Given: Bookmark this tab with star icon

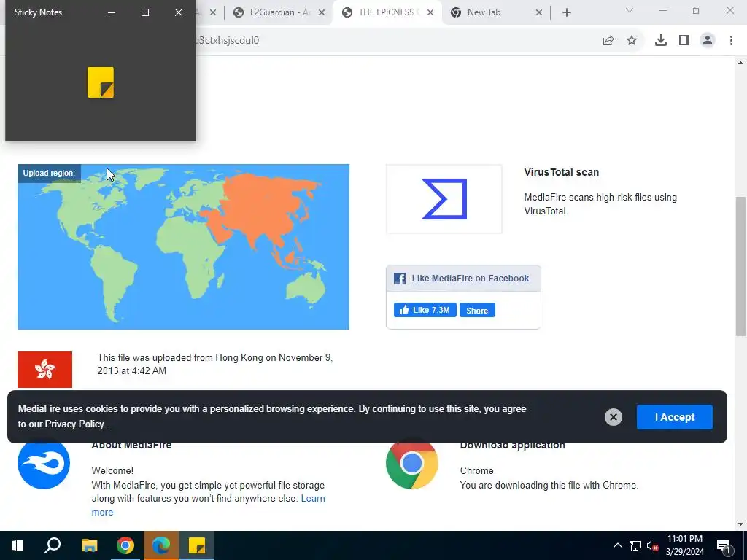Looking at the screenshot, I should (632, 41).
